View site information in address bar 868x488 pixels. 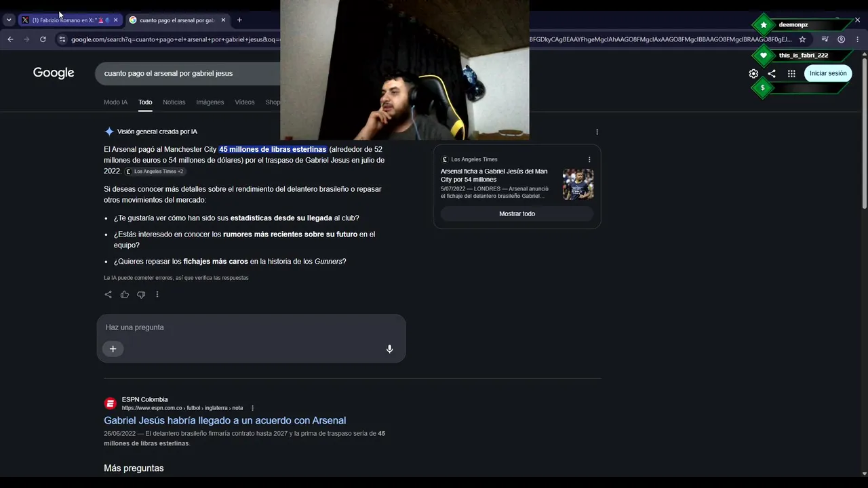click(x=62, y=39)
